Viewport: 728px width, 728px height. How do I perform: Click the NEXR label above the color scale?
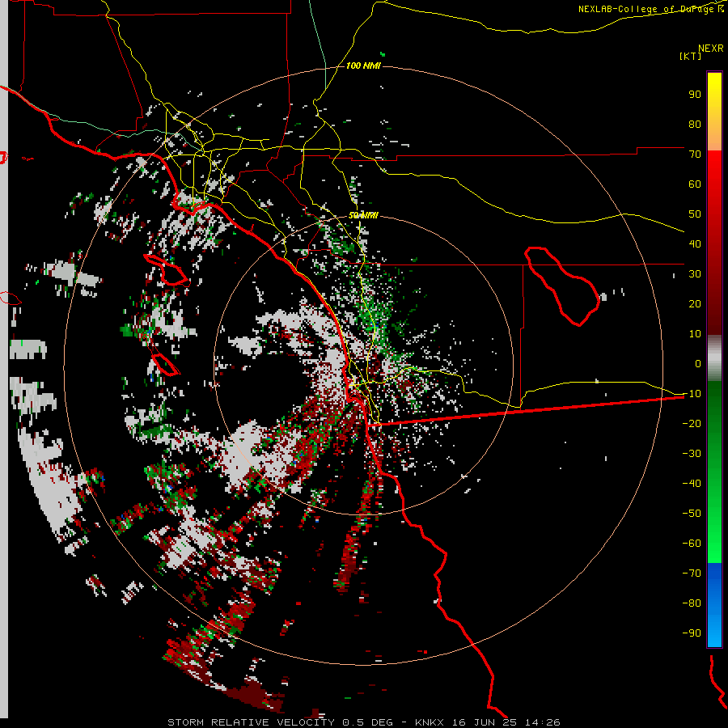click(x=711, y=49)
